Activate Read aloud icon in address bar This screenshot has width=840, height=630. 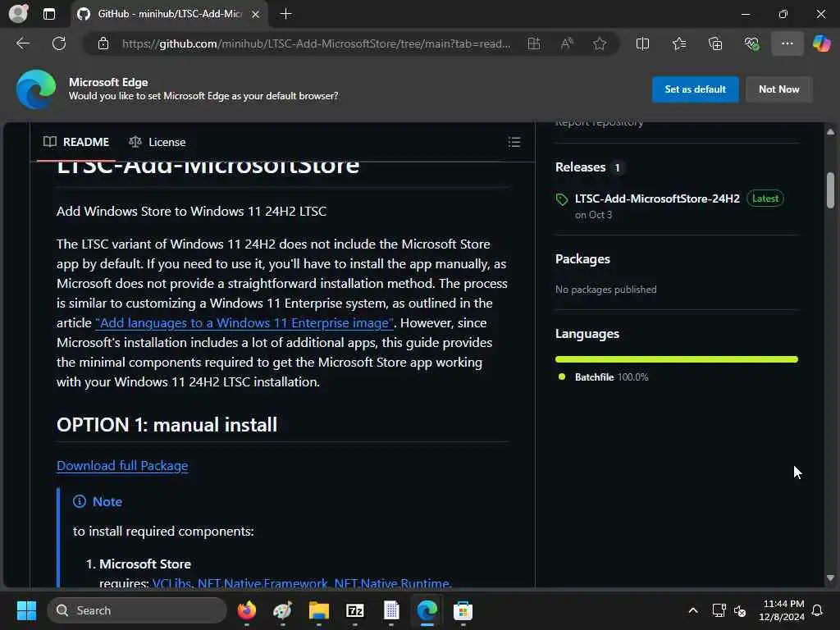coord(567,43)
